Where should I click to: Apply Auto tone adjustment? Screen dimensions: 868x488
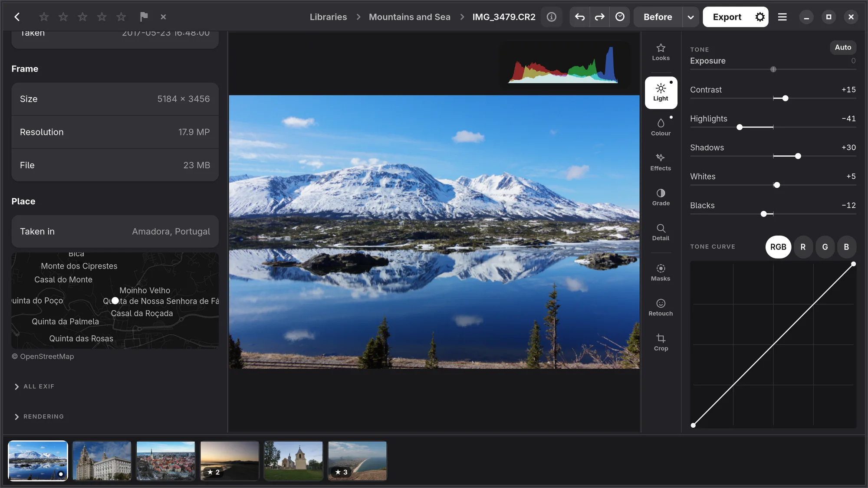843,47
